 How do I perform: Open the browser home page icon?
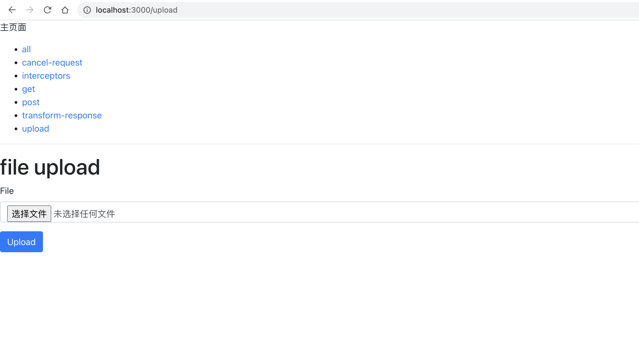[65, 10]
